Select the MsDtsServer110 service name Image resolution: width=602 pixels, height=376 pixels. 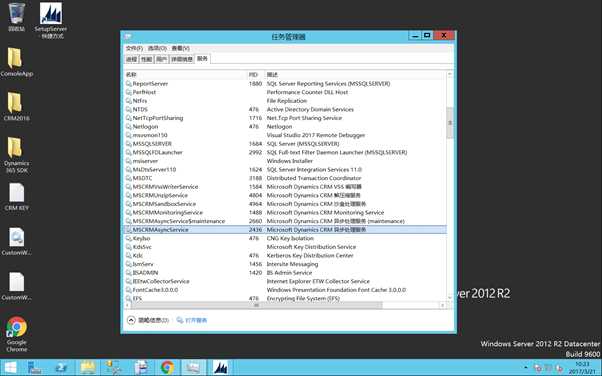coord(154,169)
